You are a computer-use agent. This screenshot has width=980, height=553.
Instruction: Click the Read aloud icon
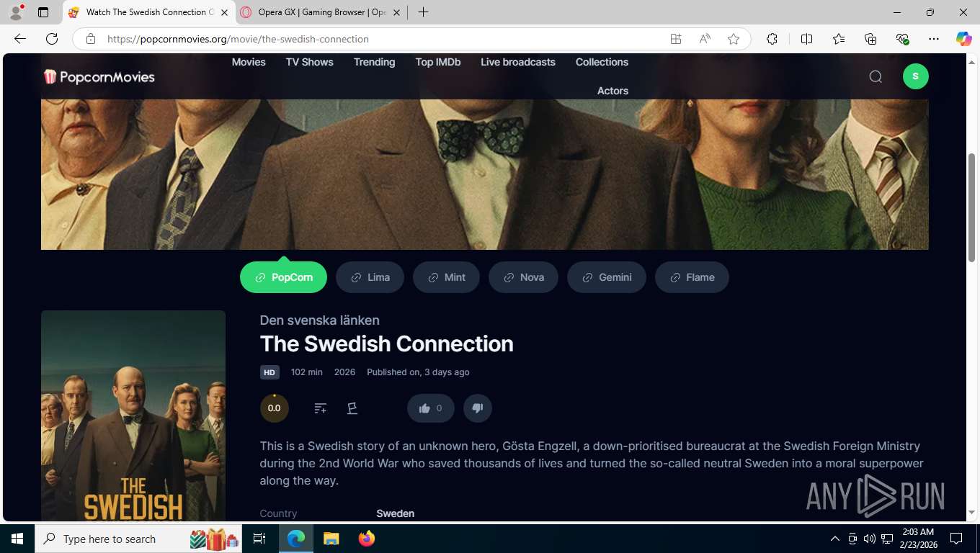(705, 39)
